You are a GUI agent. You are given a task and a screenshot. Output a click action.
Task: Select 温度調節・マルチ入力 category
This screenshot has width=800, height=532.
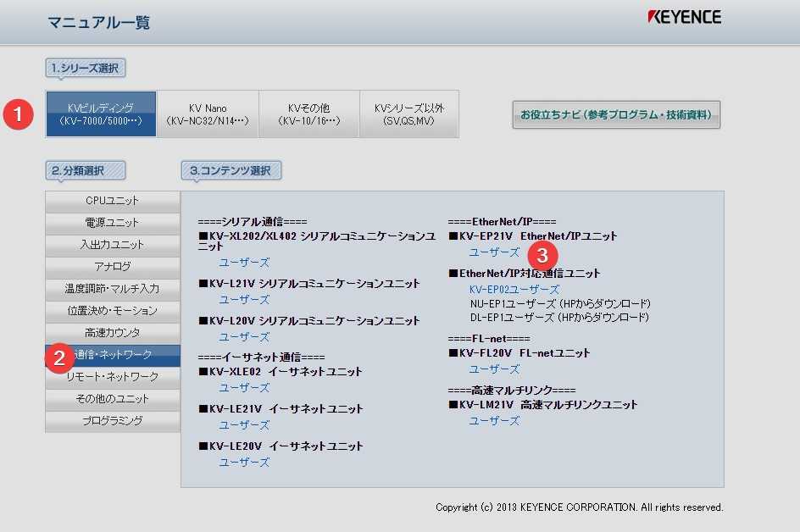click(113, 289)
